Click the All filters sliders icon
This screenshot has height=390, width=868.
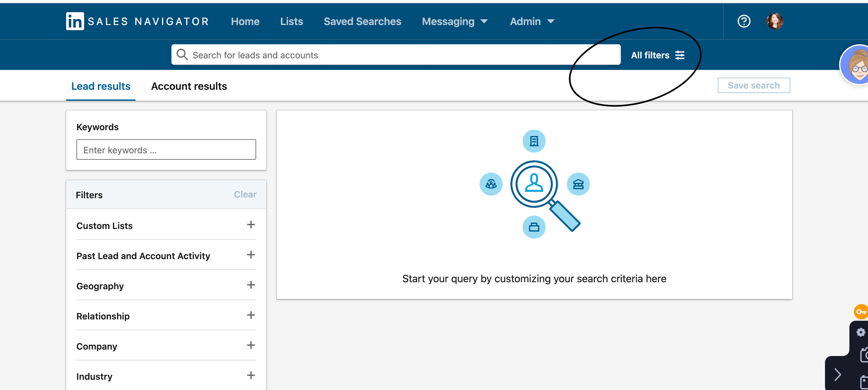coord(680,55)
